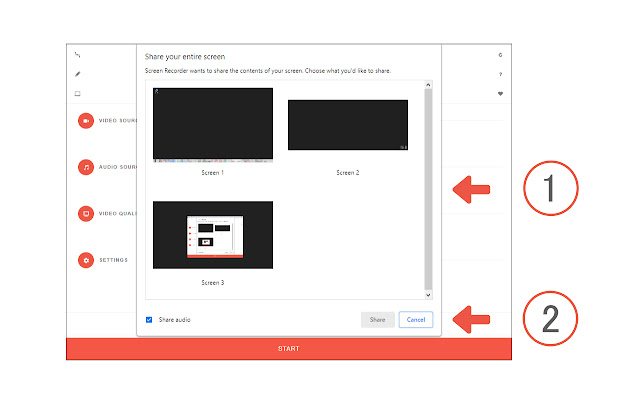This screenshot has height=400, width=640.
Task: Cancel the screen sharing dialog
Action: (x=416, y=320)
